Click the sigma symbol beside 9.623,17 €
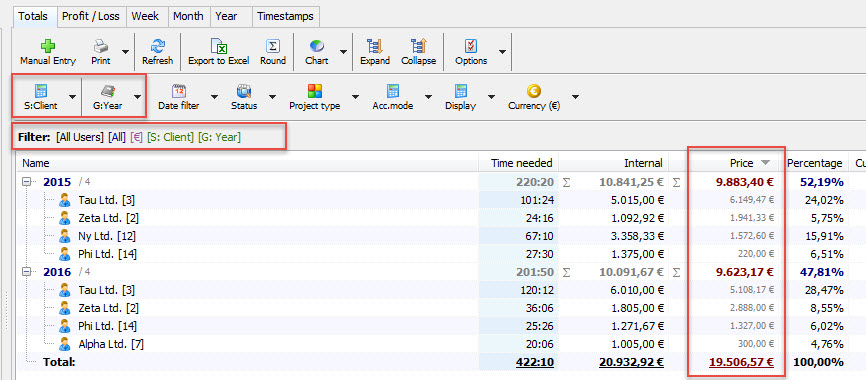 (677, 272)
